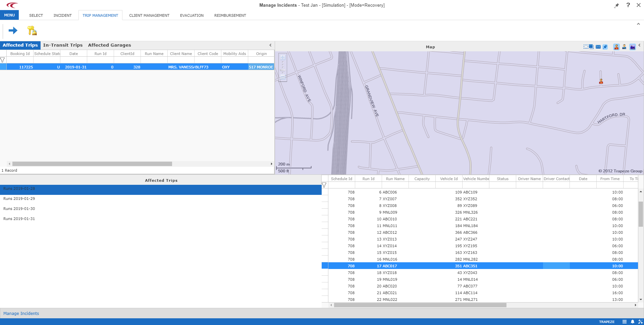
Task: Toggle the purple measure icon on the Map toolbar
Action: point(633,47)
